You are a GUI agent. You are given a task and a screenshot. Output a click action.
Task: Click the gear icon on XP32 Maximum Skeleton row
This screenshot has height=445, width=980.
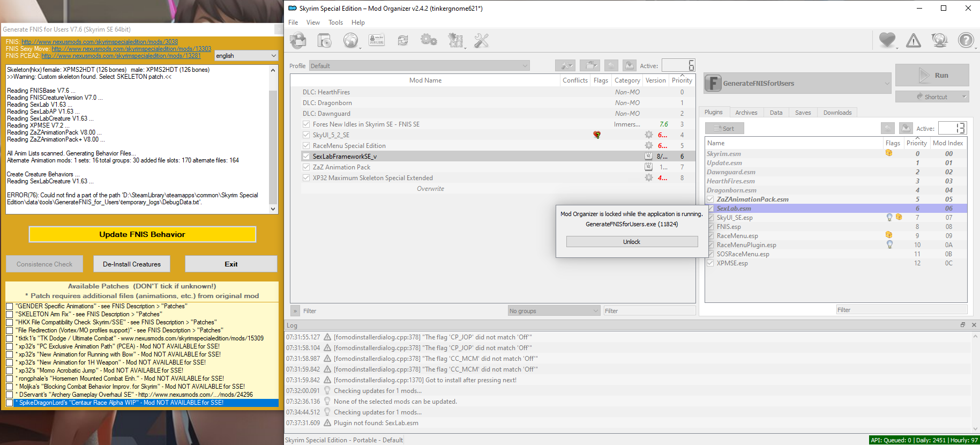point(649,178)
